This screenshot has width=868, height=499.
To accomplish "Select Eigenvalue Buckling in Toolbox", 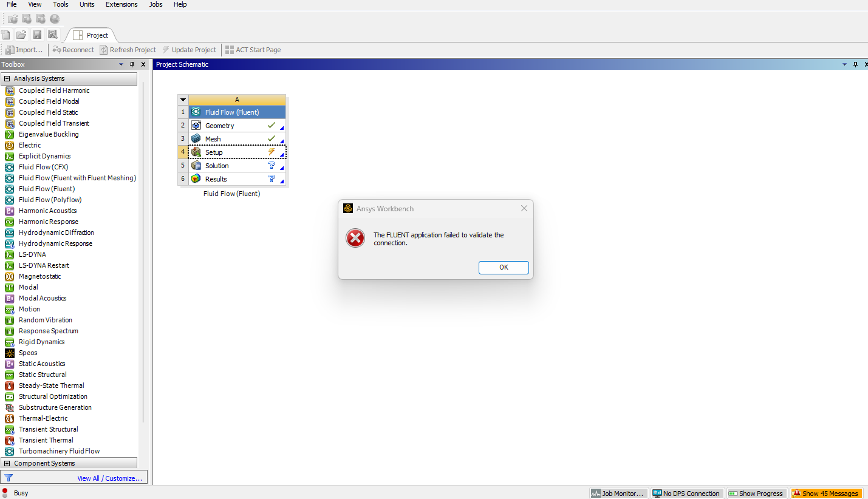I will point(49,134).
